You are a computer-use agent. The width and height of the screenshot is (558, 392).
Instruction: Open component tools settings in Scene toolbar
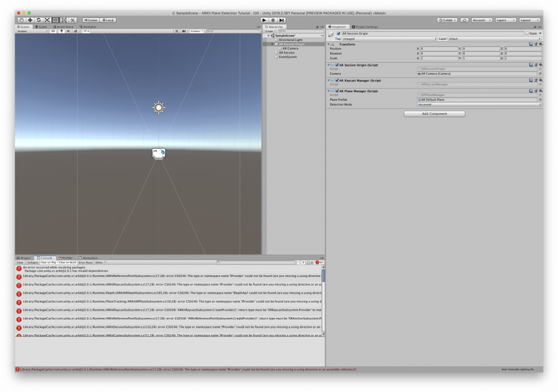pos(177,31)
